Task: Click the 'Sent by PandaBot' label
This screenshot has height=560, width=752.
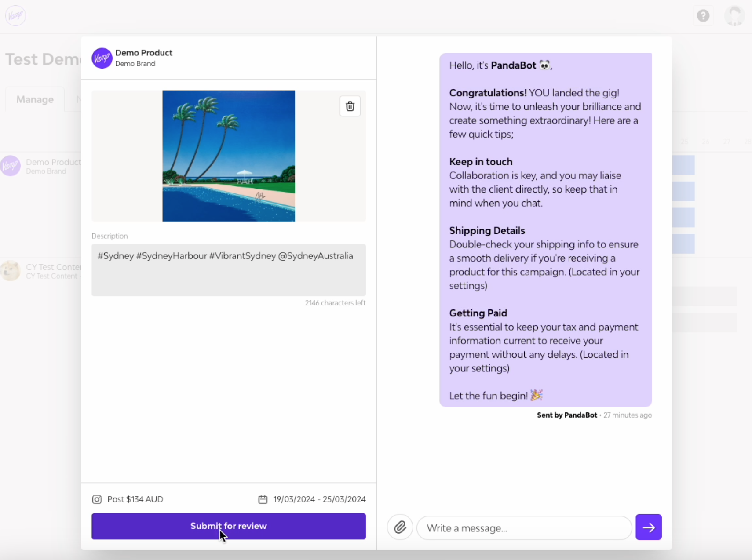Action: [567, 415]
